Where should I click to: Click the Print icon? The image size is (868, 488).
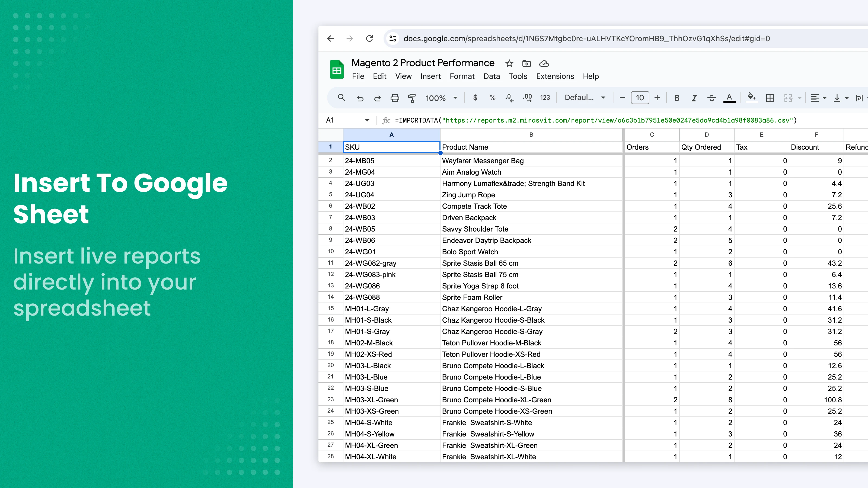coord(395,98)
